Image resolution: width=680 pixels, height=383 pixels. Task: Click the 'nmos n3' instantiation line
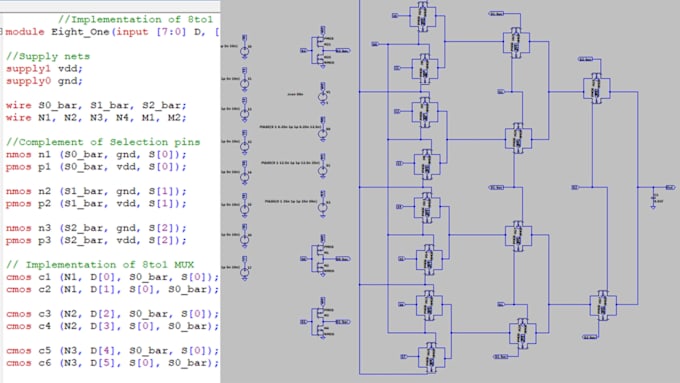(x=96, y=228)
